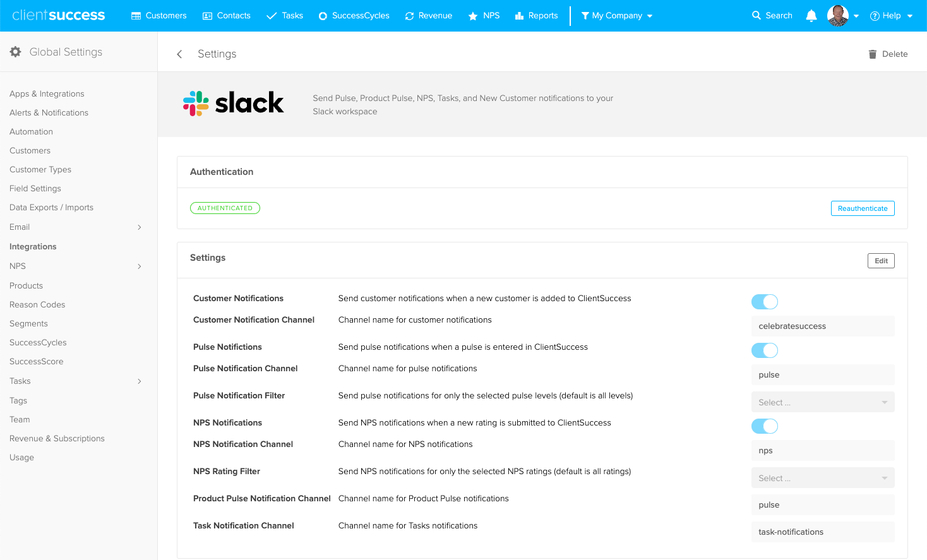Expand the Email sidebar submenu chevron

(140, 227)
